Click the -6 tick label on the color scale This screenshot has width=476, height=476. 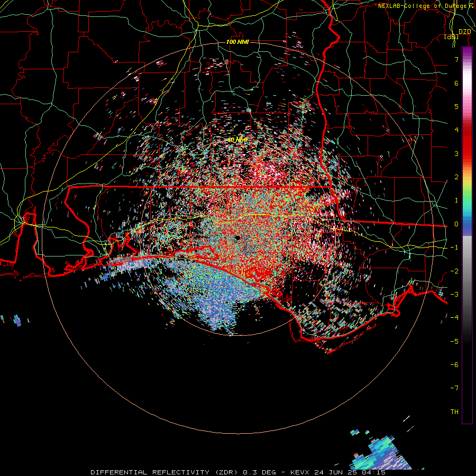[454, 365]
